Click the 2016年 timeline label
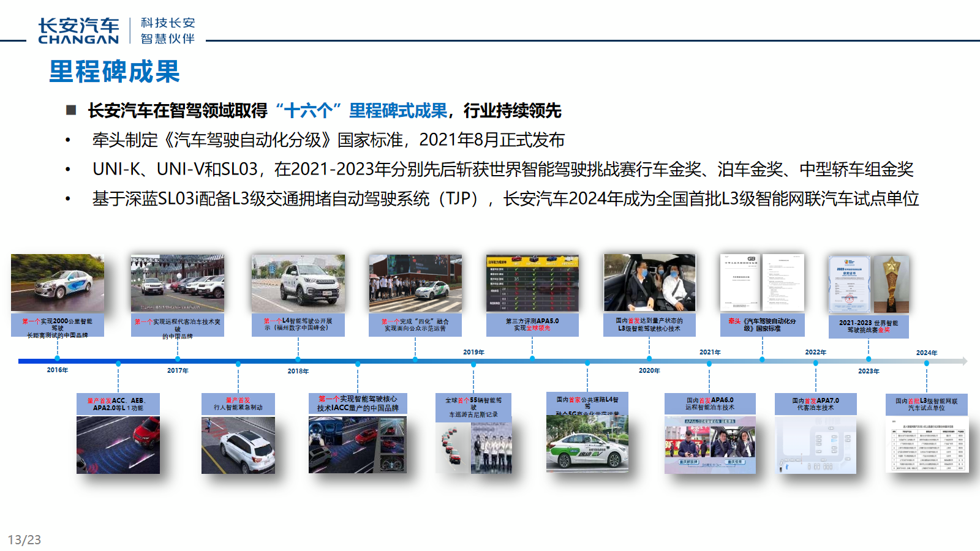 (x=58, y=370)
